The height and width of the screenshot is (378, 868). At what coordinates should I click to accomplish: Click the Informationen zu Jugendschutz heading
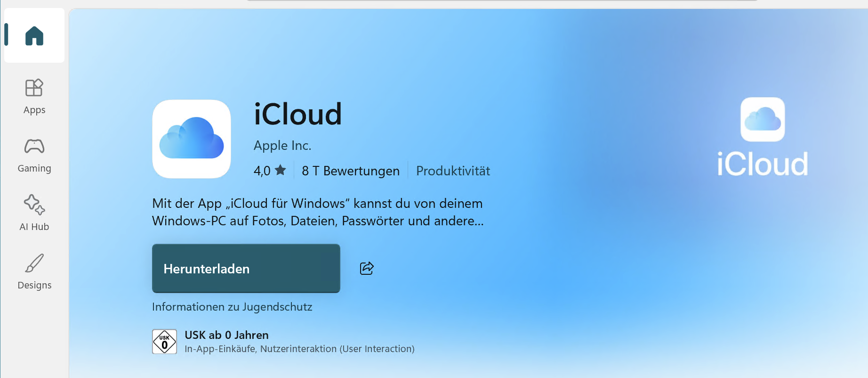[232, 307]
